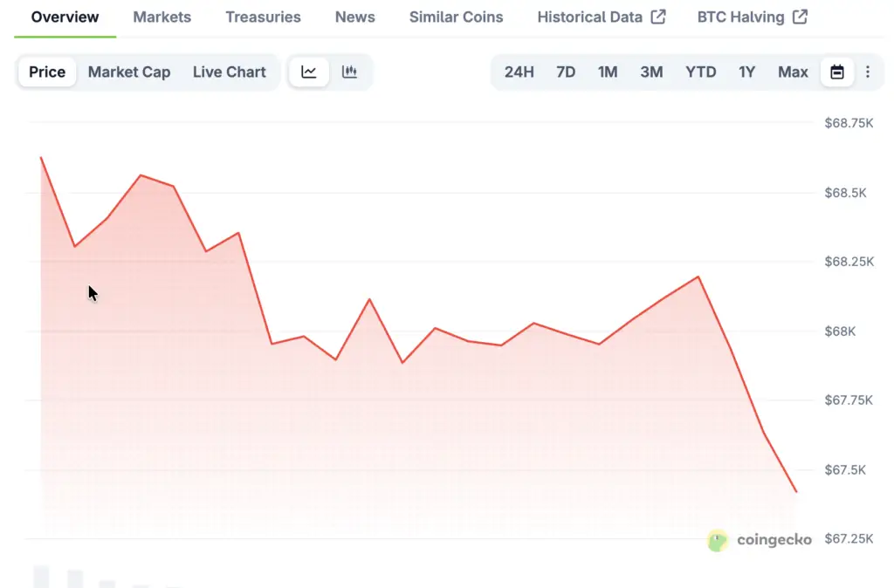This screenshot has height=588, width=894.
Task: Set chart range to 24H
Action: tap(519, 72)
